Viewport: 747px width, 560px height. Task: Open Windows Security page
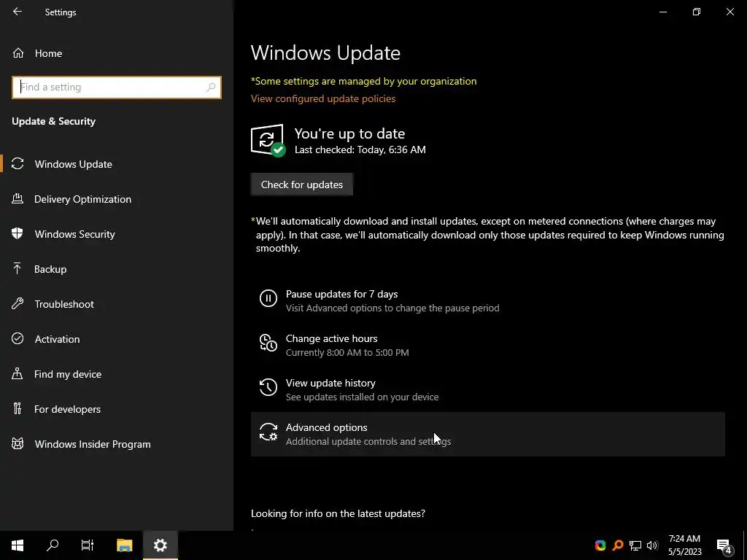tap(117, 234)
